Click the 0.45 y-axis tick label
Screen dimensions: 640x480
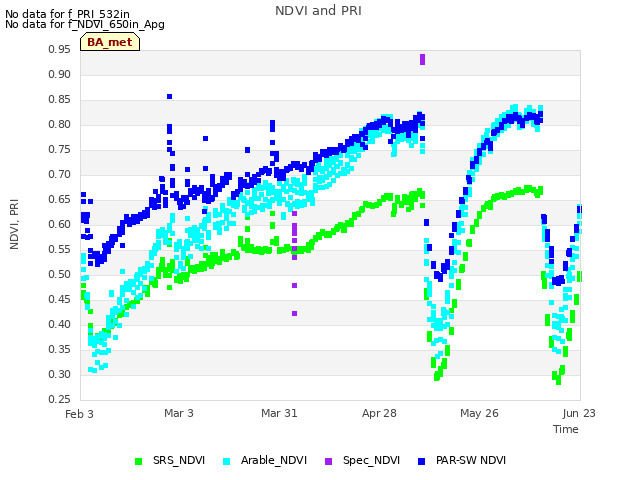pyautogui.click(x=59, y=299)
